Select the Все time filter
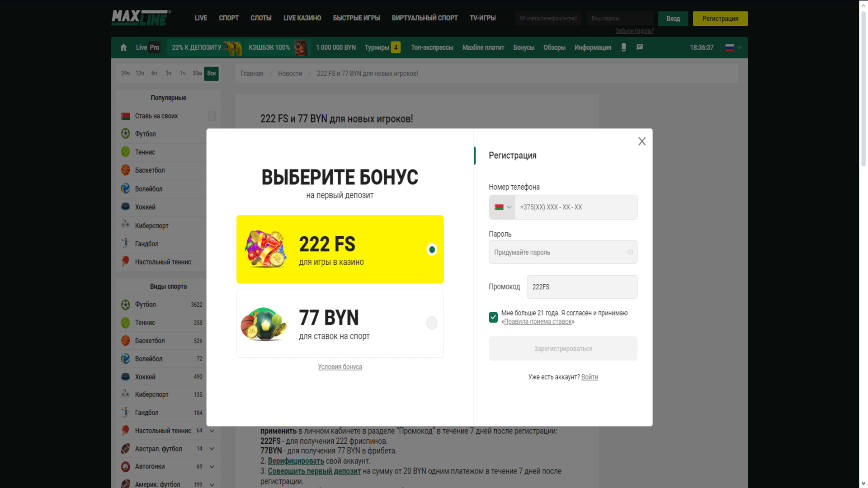 point(212,73)
